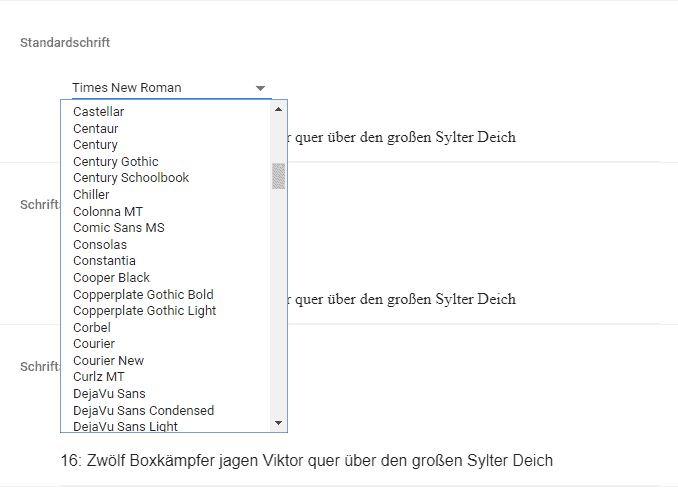The image size is (678, 488).
Task: Choose the Century font option
Action: pyautogui.click(x=166, y=145)
